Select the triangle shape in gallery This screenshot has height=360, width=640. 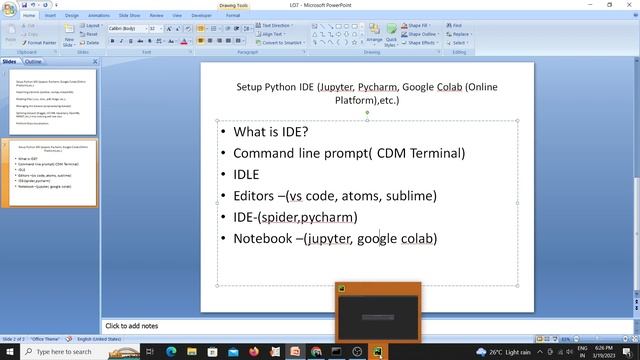pyautogui.click(x=315, y=35)
